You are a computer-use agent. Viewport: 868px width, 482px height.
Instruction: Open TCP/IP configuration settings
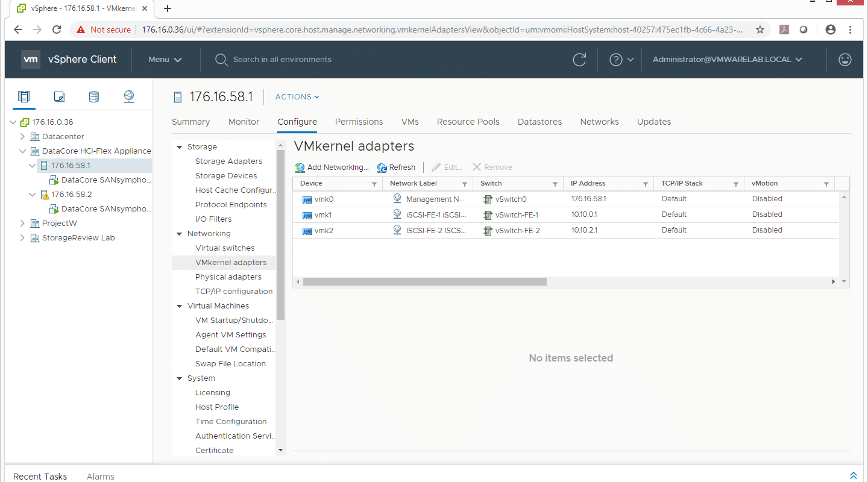point(234,292)
